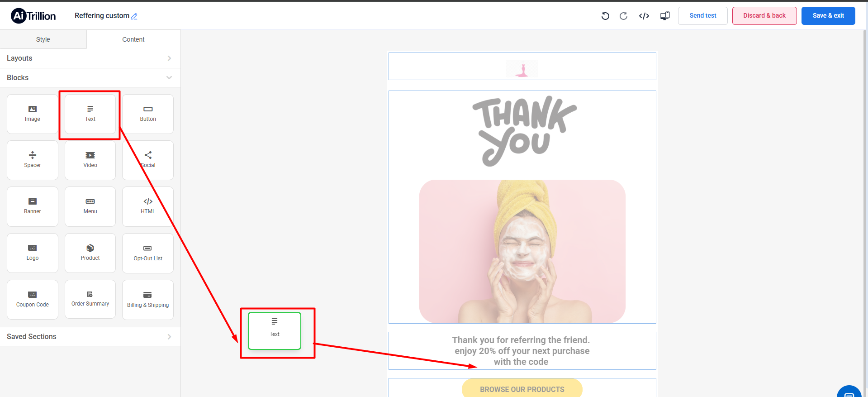Click the redo arrow icon
The image size is (868, 397).
[623, 16]
